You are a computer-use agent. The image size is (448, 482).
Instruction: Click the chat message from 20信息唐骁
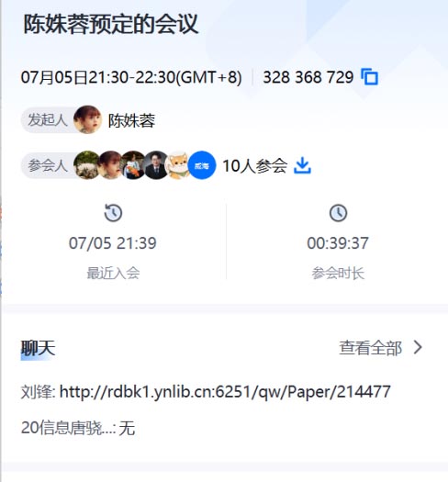pyautogui.click(x=78, y=428)
